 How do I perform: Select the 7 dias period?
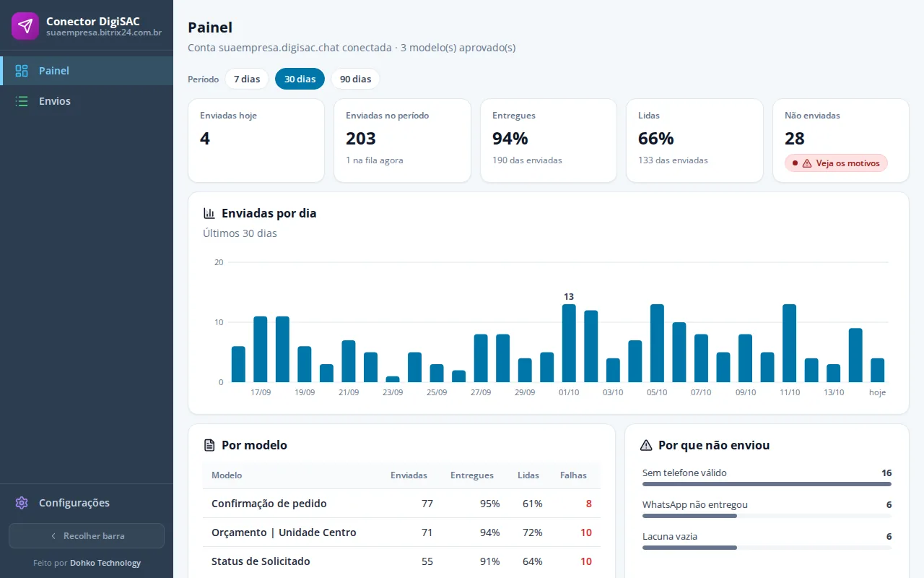[x=247, y=79]
